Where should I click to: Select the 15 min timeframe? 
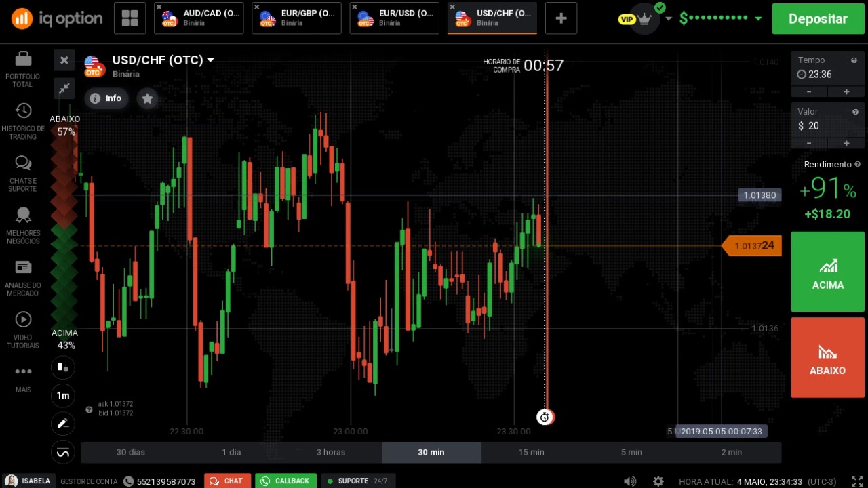tap(532, 452)
